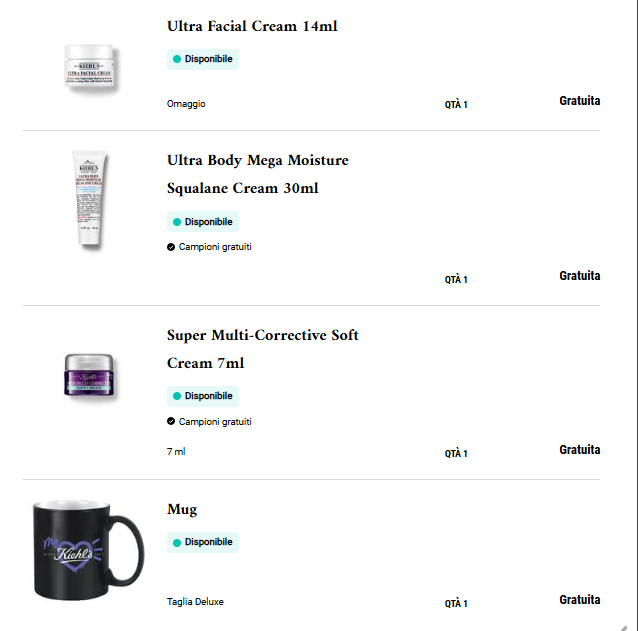This screenshot has width=638, height=631.
Task: Click the Disponibile badge under Mug
Action: (203, 542)
